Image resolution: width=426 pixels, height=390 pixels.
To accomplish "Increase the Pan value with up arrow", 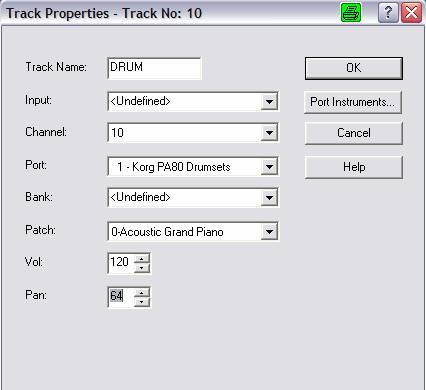I will point(142,292).
